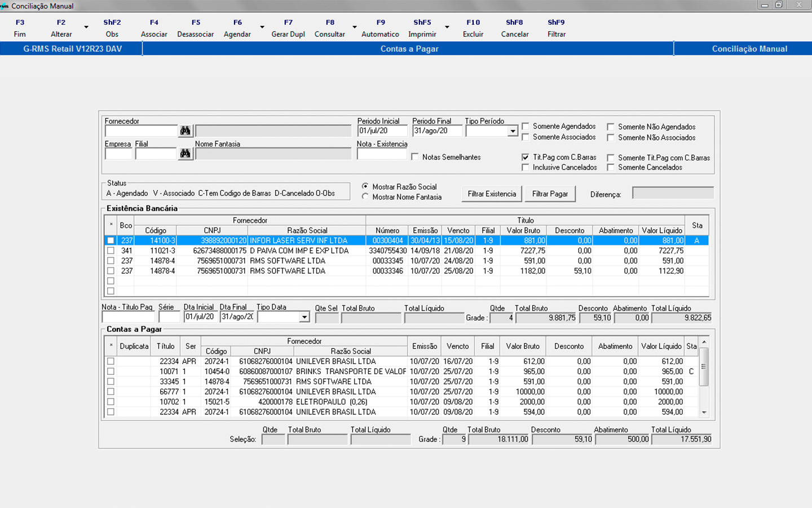Click ShF9 Filtrar toolbar button
The width and height of the screenshot is (812, 508).
click(x=556, y=28)
